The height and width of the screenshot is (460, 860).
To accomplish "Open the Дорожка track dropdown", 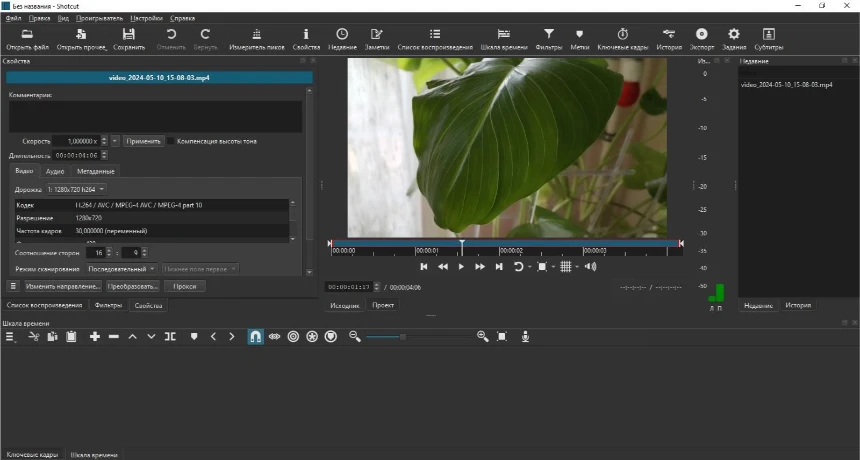I will pos(76,189).
